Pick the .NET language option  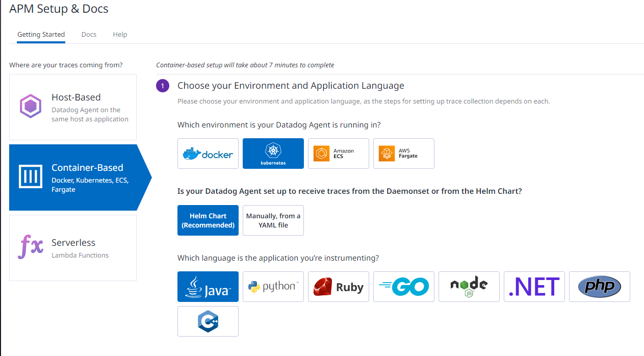click(x=534, y=286)
